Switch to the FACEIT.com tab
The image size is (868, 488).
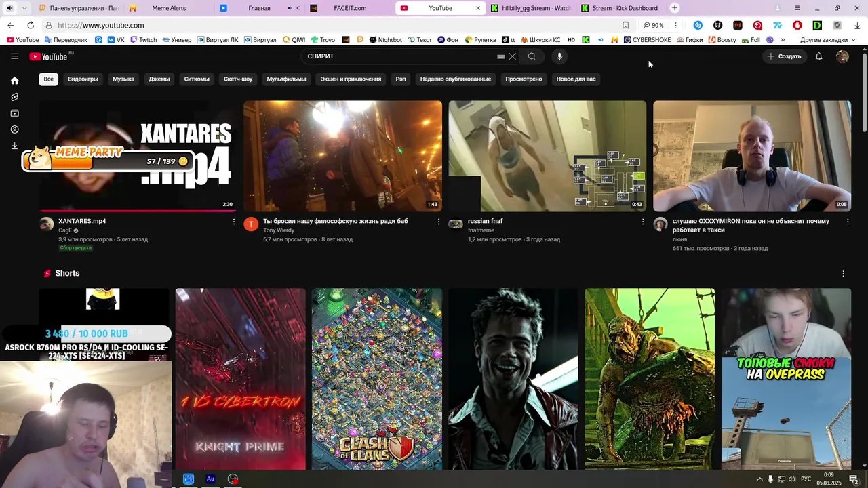point(350,8)
